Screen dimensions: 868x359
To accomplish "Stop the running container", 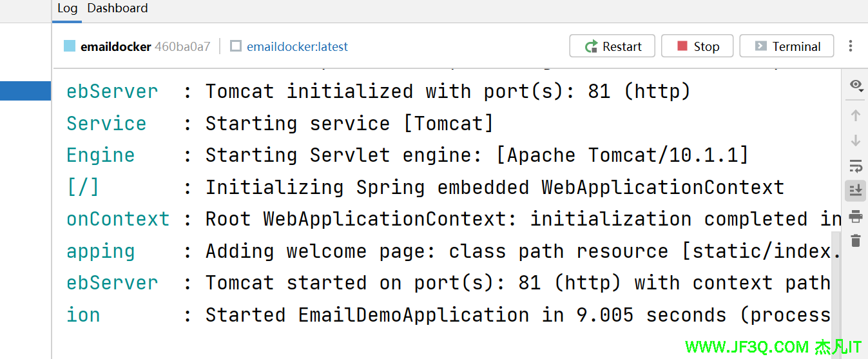I will click(x=697, y=46).
